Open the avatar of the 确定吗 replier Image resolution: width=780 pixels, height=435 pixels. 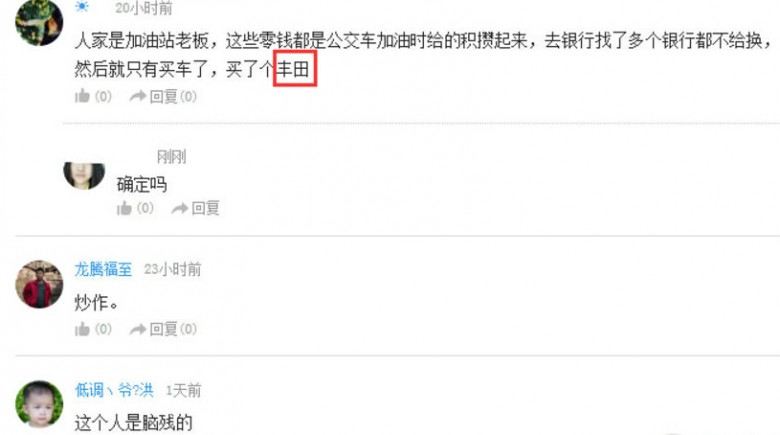point(84,176)
